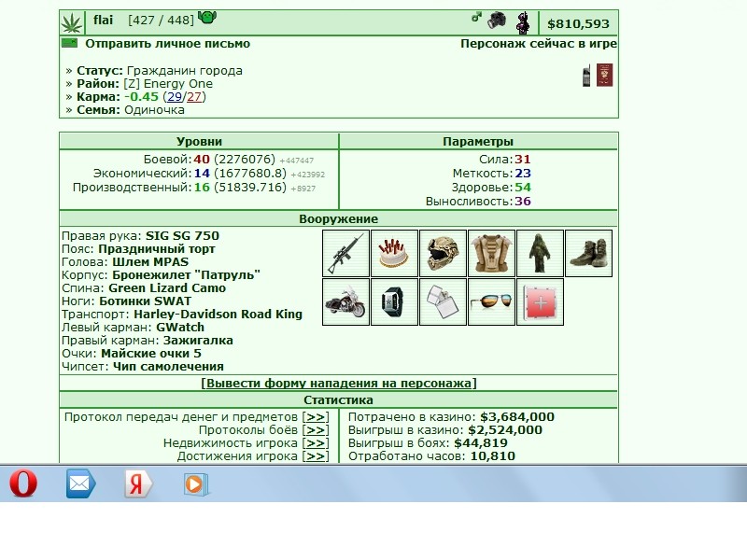Click the Меткость value 23
The width and height of the screenshot is (747, 560).
[x=523, y=174]
